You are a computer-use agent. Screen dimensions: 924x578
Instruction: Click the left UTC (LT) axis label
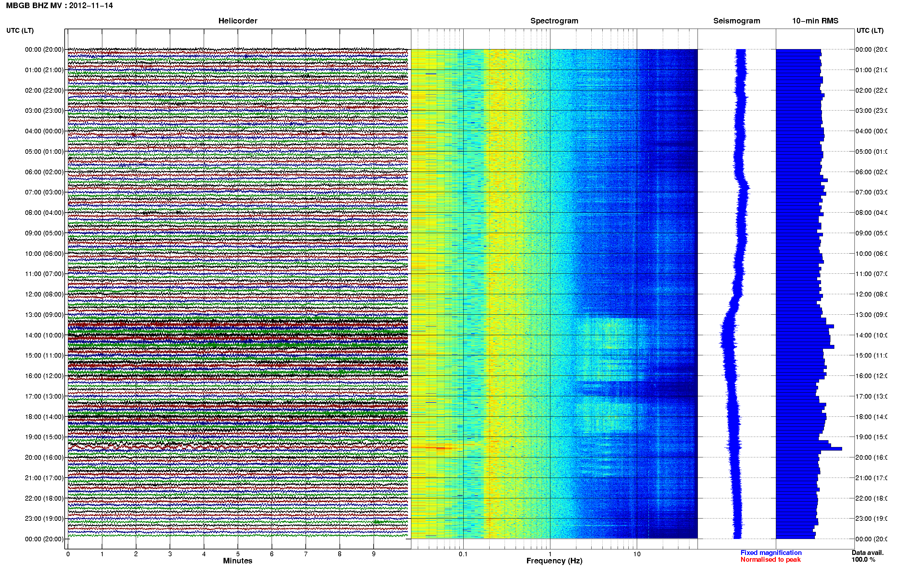tap(20, 31)
